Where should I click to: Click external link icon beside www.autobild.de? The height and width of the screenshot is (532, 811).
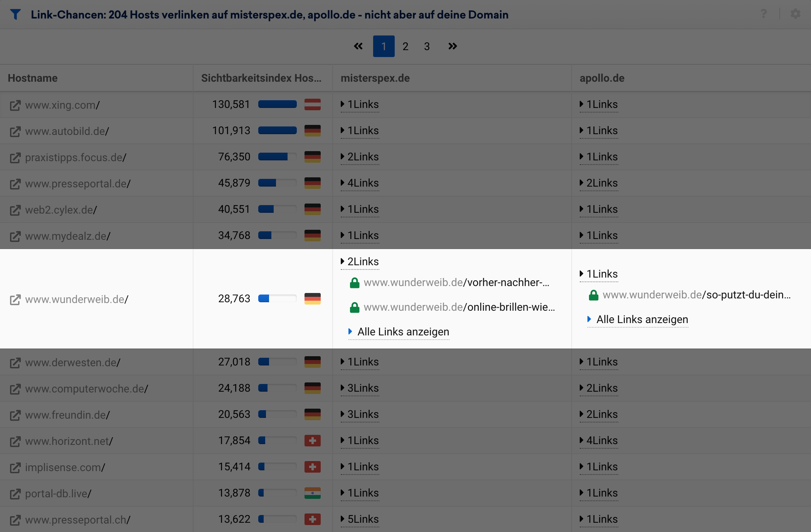[x=15, y=131]
